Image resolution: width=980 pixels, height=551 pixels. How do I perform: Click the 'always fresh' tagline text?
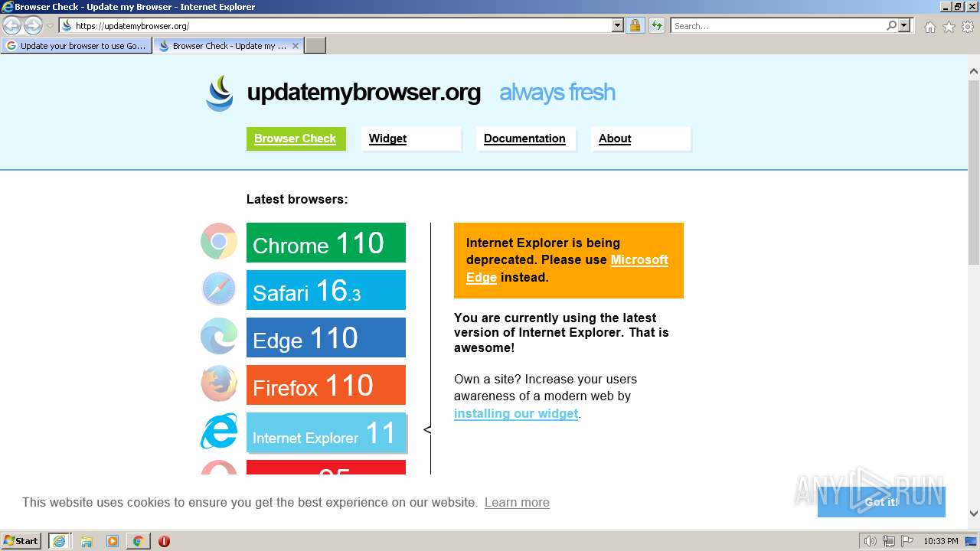(557, 93)
